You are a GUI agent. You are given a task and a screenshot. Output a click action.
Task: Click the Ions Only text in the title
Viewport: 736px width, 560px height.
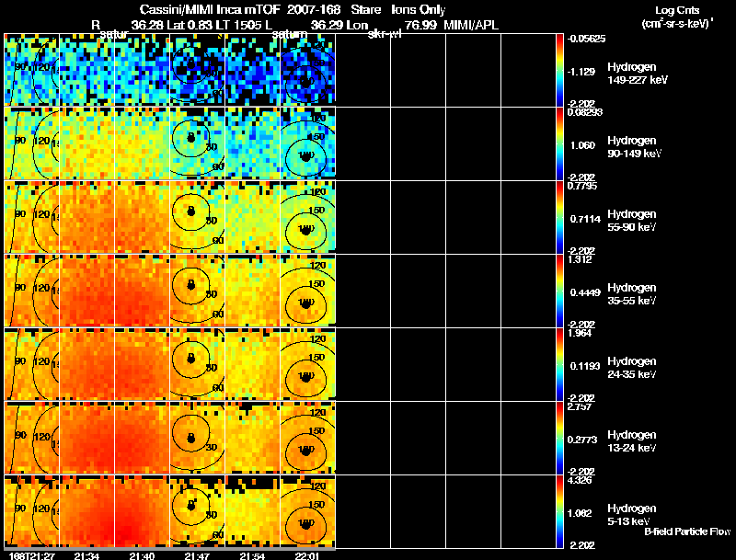419,9
